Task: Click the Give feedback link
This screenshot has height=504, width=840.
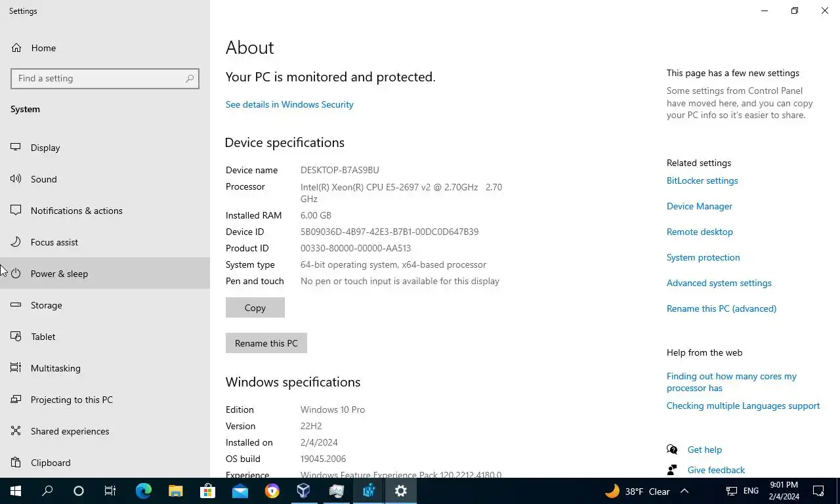Action: click(716, 470)
